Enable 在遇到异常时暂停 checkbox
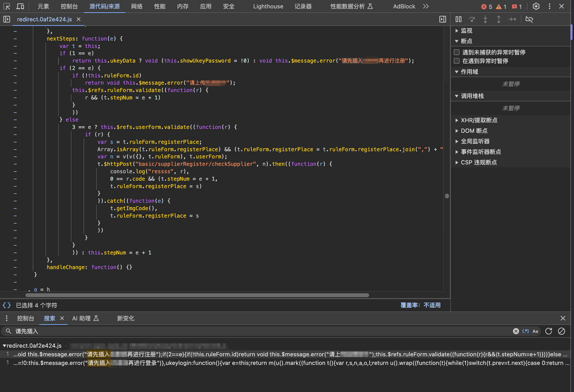Viewport: 574px width, 392px height. click(x=457, y=61)
